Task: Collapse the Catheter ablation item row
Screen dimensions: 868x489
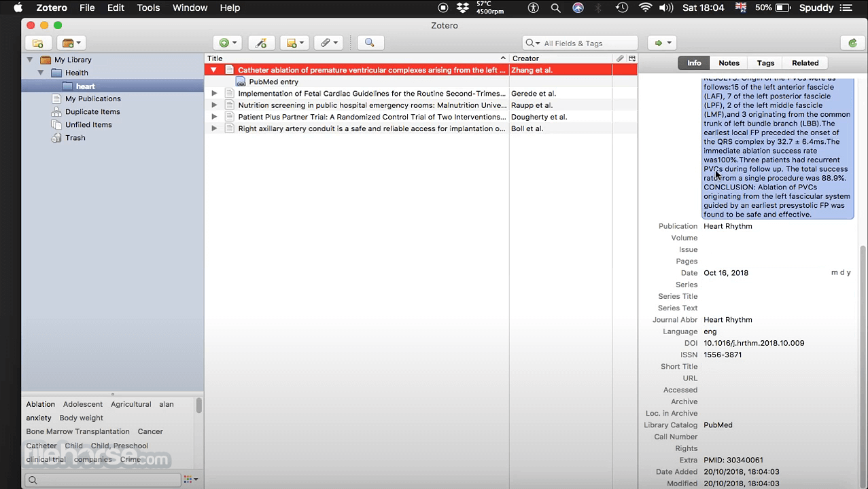Action: 213,70
